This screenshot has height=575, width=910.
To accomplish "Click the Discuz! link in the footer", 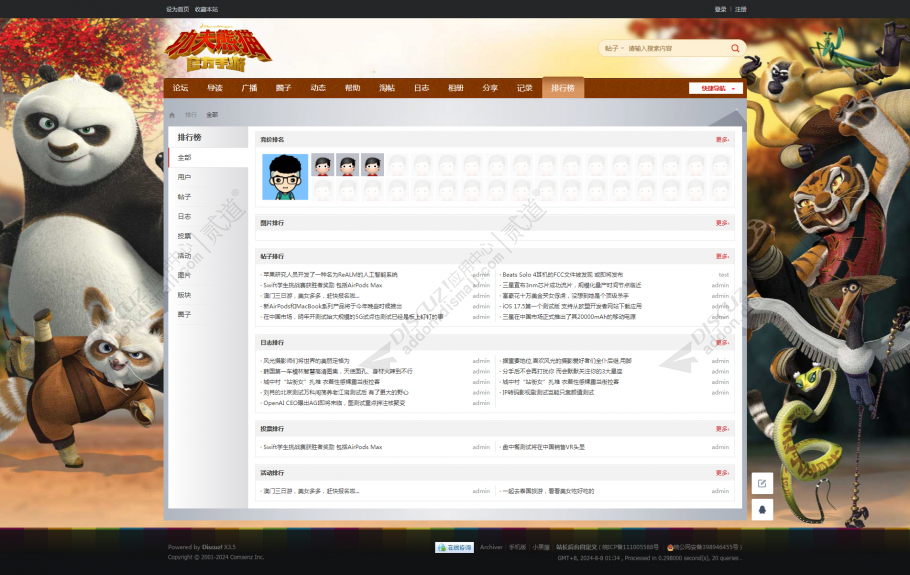I will [x=212, y=547].
